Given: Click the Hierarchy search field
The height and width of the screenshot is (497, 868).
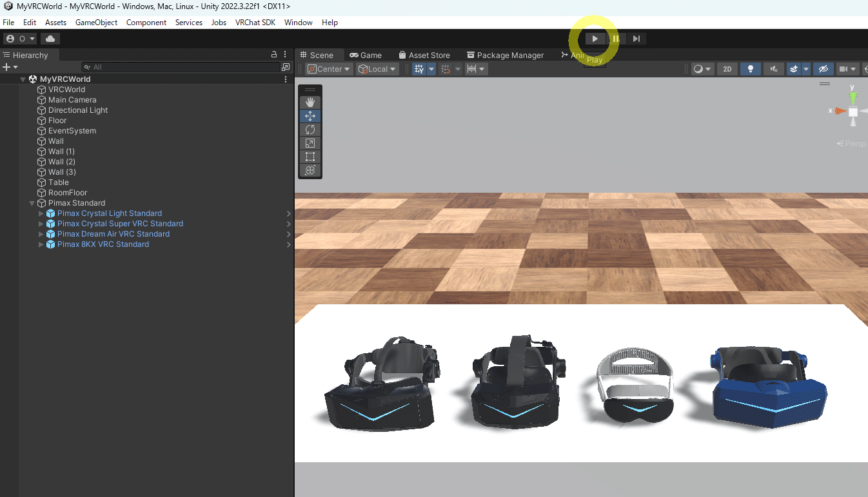Looking at the screenshot, I should pos(181,67).
